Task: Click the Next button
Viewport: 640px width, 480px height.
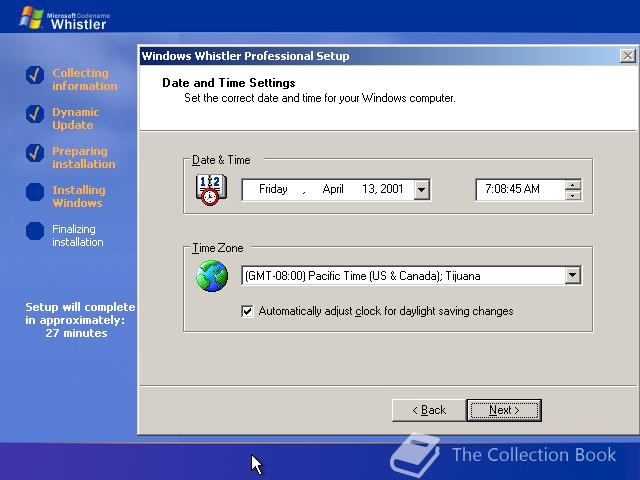Action: coord(504,410)
